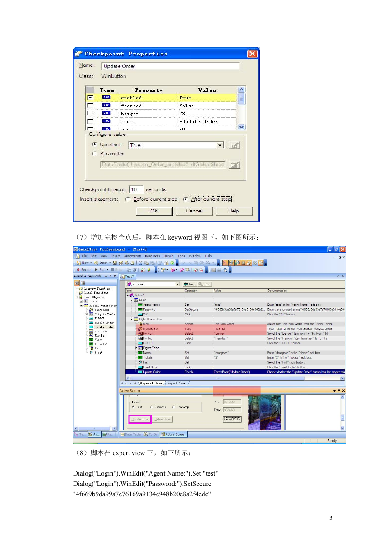Collapse the Test Objects tree node

(x=77, y=297)
